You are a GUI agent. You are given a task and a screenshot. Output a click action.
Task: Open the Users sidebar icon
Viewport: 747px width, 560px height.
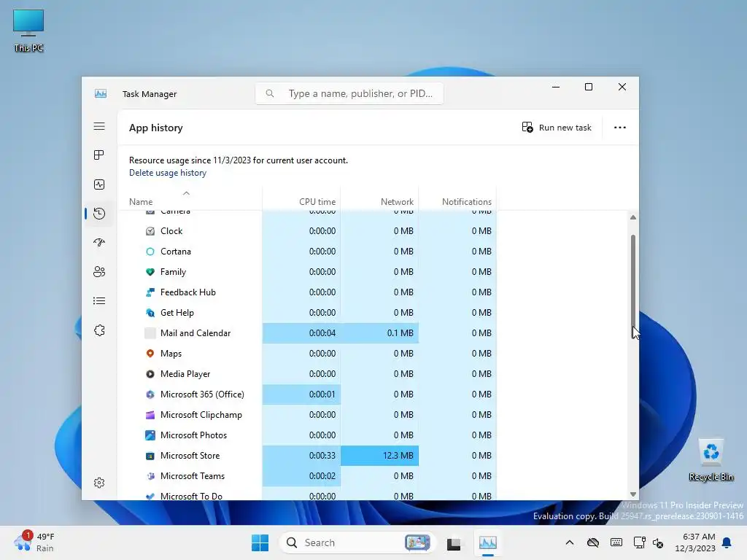tap(99, 271)
